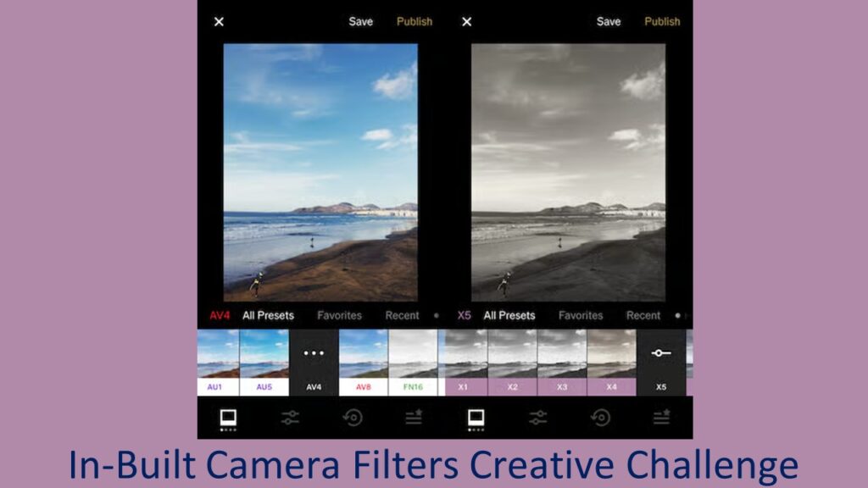Open the adjustment sliders tool on right screen
The image size is (868, 488).
tap(538, 417)
